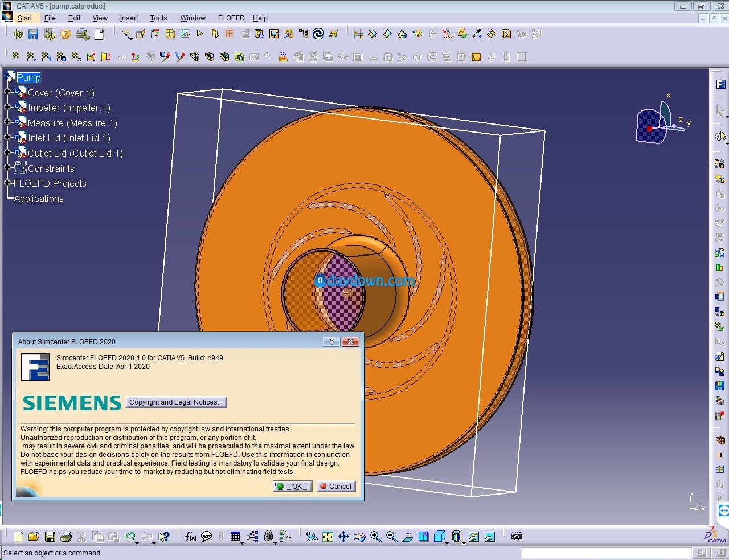Expand the FLOEFD Projects tree node
The width and height of the screenshot is (729, 560).
[7, 183]
